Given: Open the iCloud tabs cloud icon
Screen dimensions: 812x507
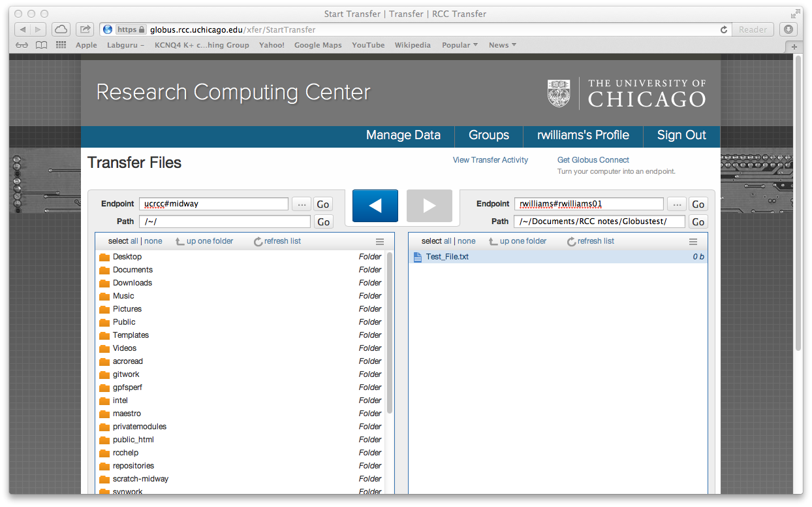Looking at the screenshot, I should click(x=61, y=29).
